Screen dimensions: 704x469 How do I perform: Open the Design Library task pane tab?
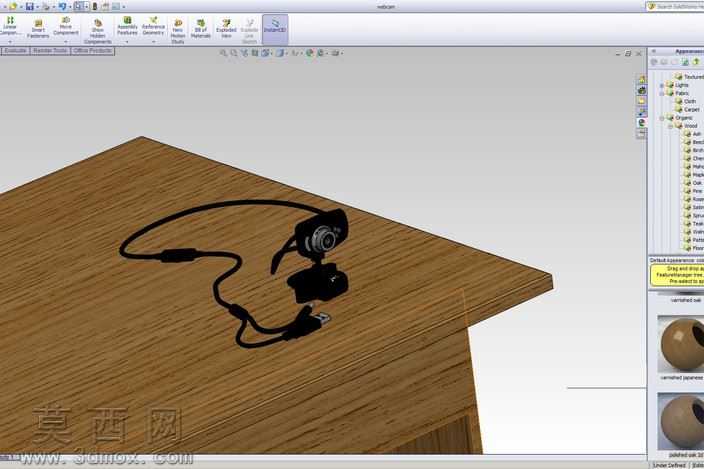tap(642, 90)
